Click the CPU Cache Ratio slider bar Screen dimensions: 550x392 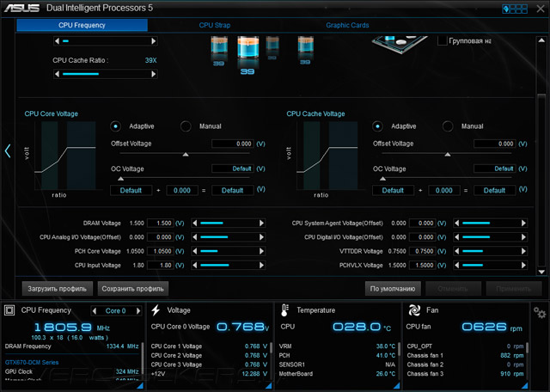(105, 74)
